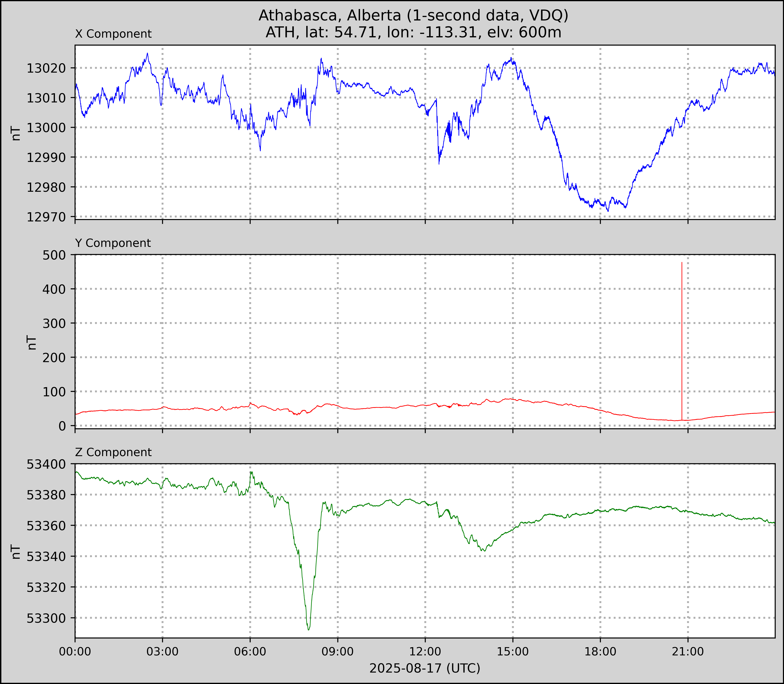Click the 12:00 time tick label
Image resolution: width=784 pixels, height=684 pixels.
[425, 651]
